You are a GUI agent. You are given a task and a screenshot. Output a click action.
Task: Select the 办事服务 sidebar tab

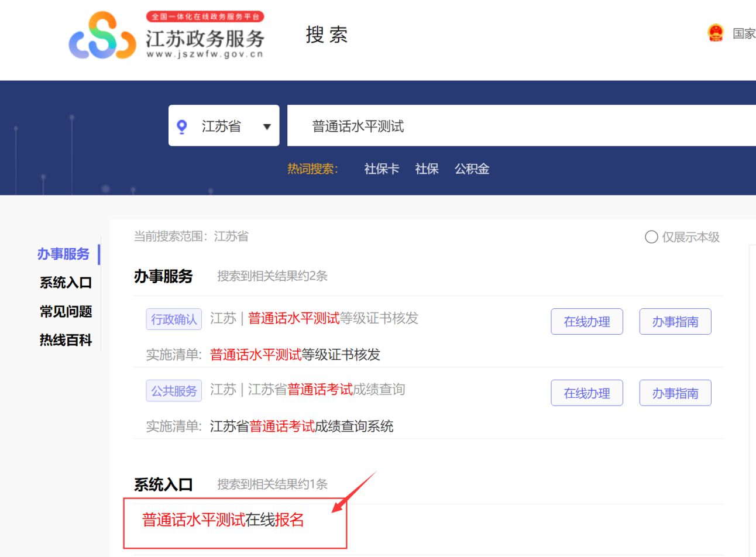[x=63, y=254]
